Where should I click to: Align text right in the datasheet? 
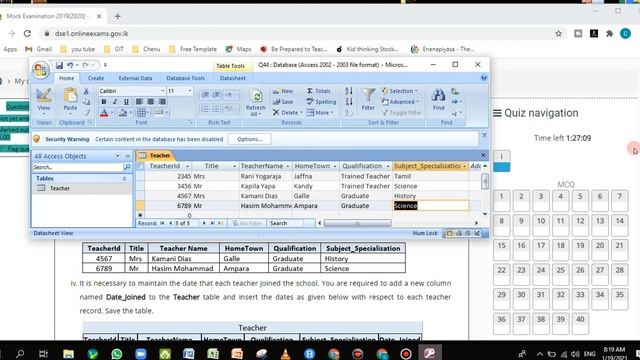pos(162,102)
